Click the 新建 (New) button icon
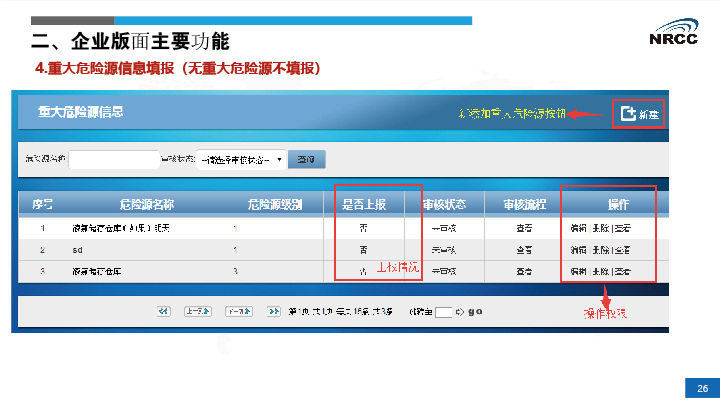Viewport: 720px width, 405px height. coord(628,114)
